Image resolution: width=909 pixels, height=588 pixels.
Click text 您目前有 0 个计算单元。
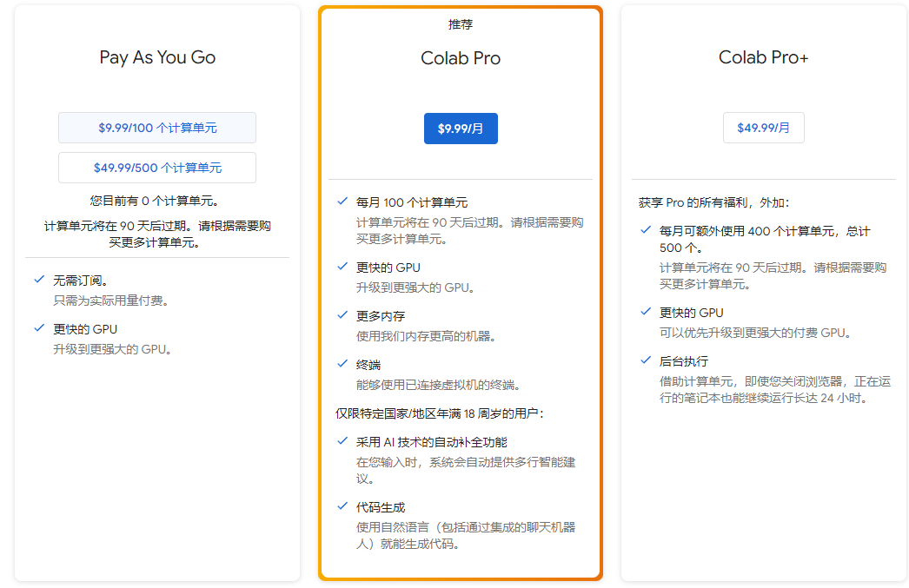point(155,201)
